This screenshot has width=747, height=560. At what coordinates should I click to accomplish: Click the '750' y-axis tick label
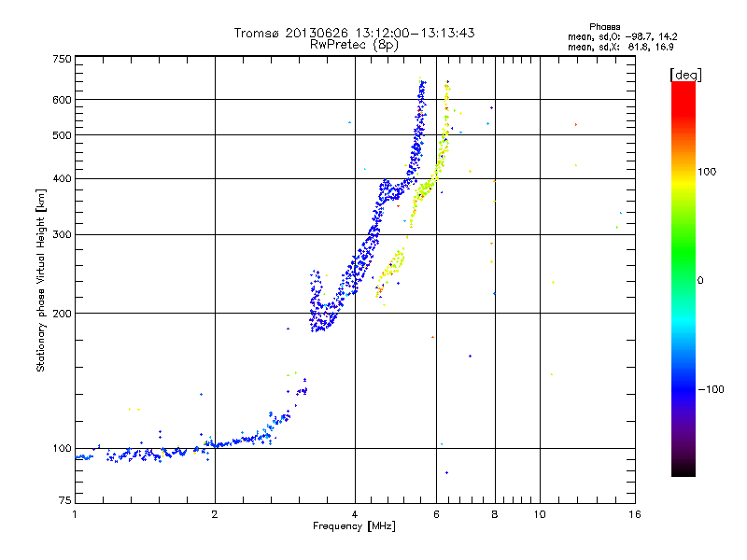[x=62, y=59]
